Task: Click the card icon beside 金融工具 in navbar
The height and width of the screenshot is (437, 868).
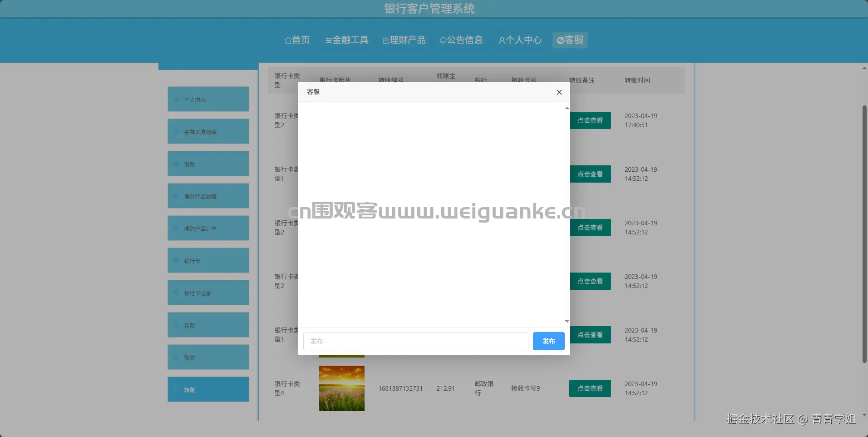Action: 329,40
